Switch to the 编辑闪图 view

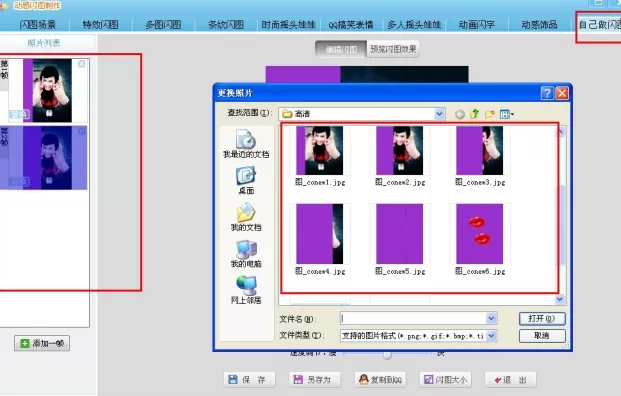(341, 49)
